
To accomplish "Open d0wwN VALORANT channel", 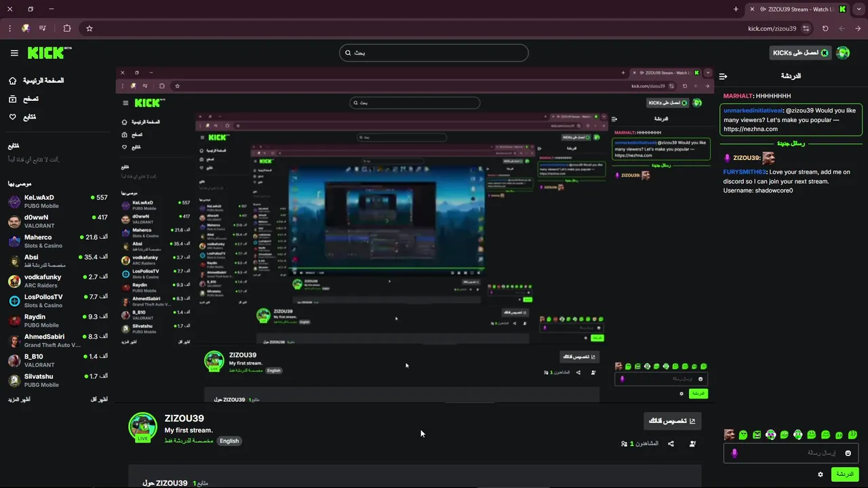I will [58, 221].
